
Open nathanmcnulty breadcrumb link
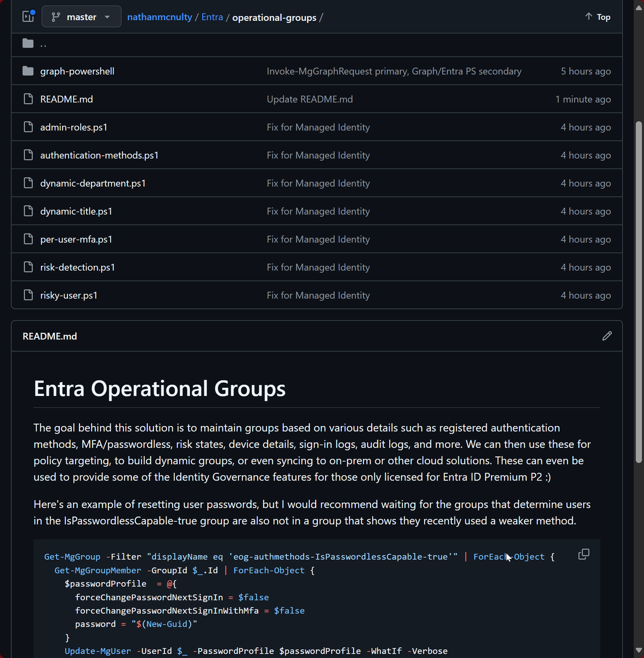click(159, 17)
